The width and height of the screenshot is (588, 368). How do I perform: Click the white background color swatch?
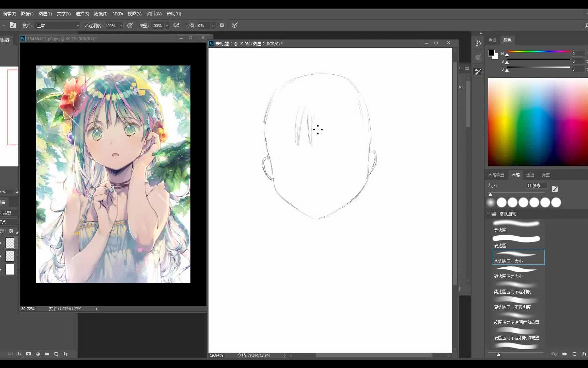point(496,57)
